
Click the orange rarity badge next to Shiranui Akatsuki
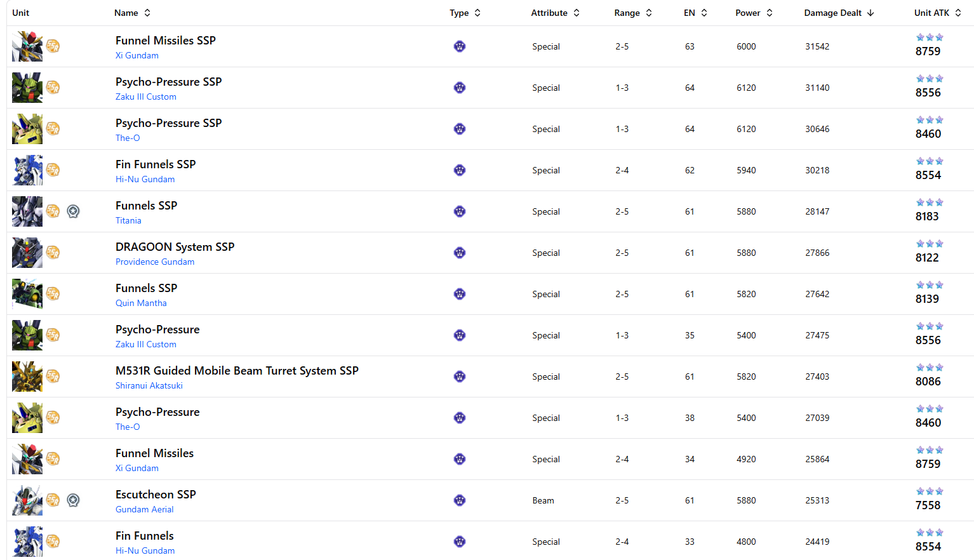click(x=53, y=377)
